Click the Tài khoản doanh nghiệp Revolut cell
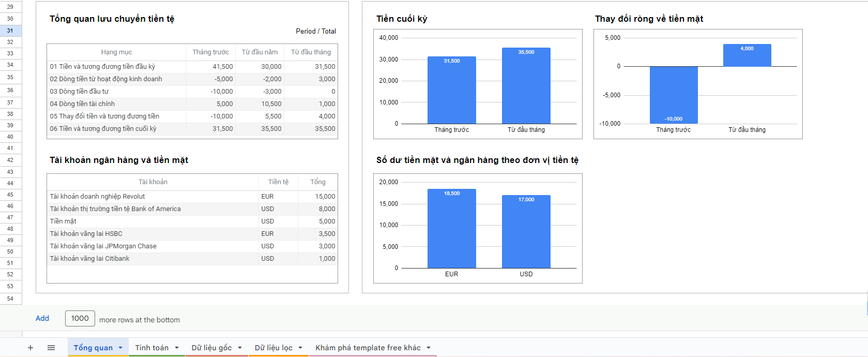868x357 pixels. pos(97,197)
